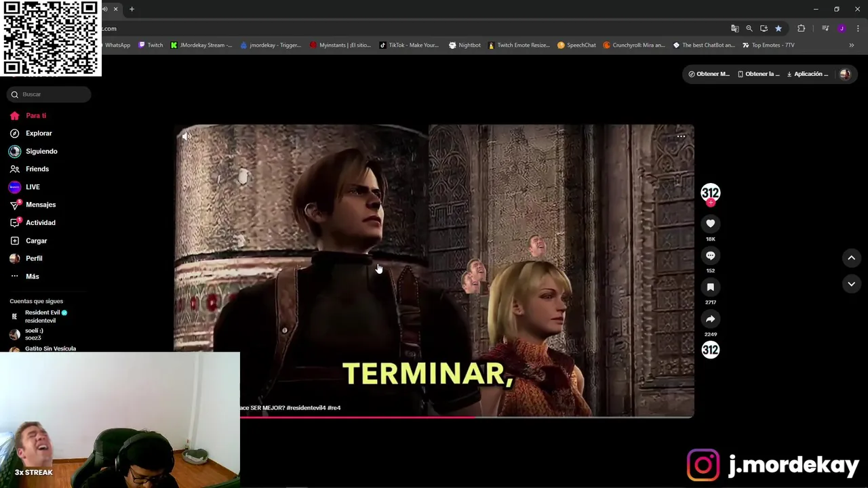Viewport: 868px width, 488px height.
Task: Open the Chrome profile J avatar
Action: click(842, 28)
